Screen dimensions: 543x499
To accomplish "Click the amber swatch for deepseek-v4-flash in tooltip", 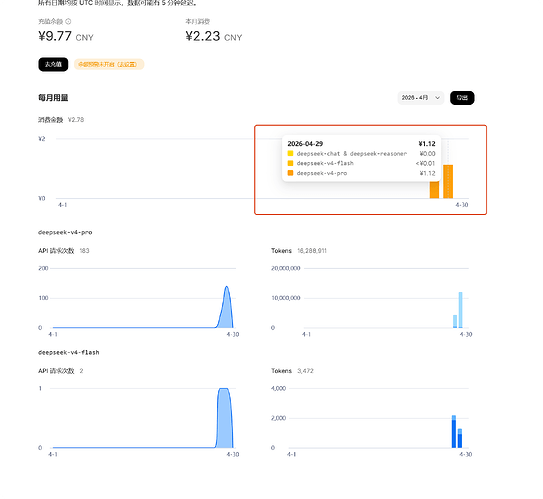I will (x=290, y=163).
